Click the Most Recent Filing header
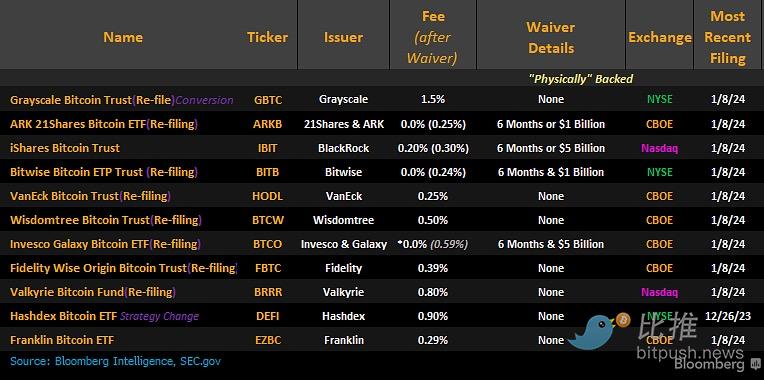 click(x=727, y=37)
